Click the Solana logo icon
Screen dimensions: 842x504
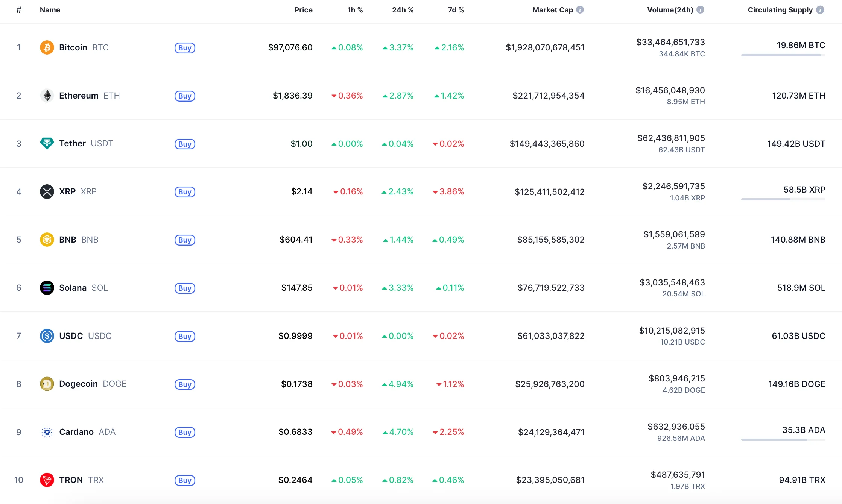pos(47,288)
